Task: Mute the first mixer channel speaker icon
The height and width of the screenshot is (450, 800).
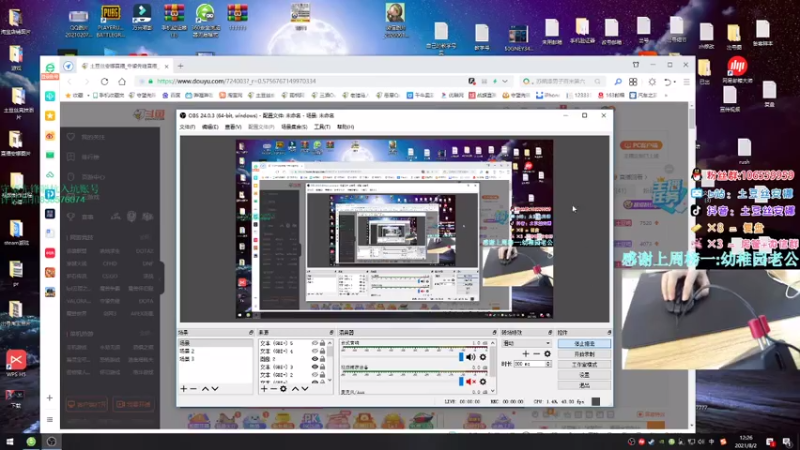Action: pos(470,357)
